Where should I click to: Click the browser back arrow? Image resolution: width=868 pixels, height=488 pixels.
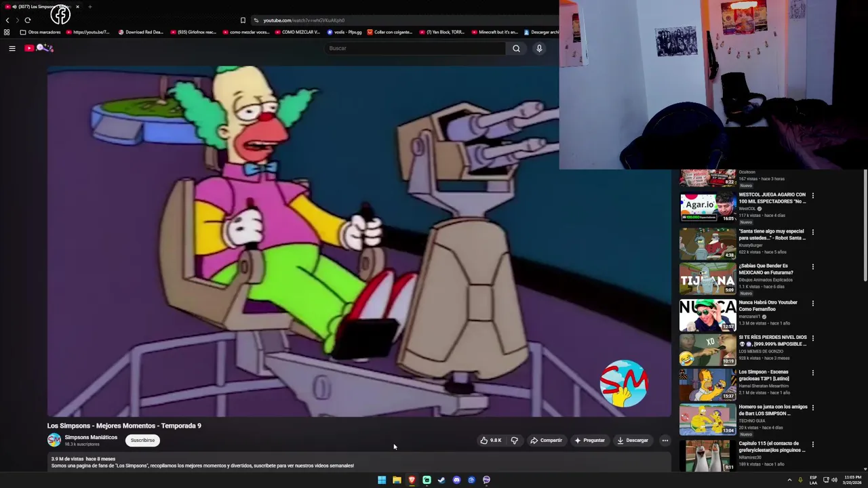click(7, 20)
